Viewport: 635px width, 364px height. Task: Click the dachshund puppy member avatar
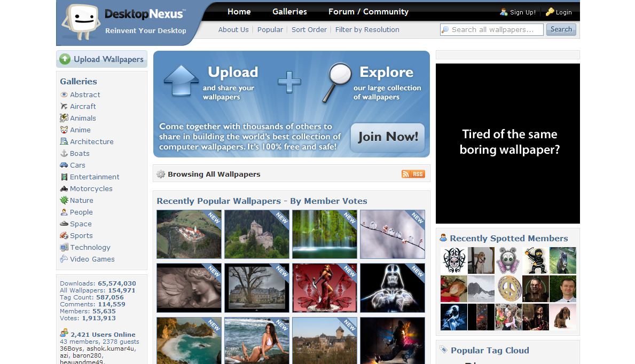coord(563,317)
